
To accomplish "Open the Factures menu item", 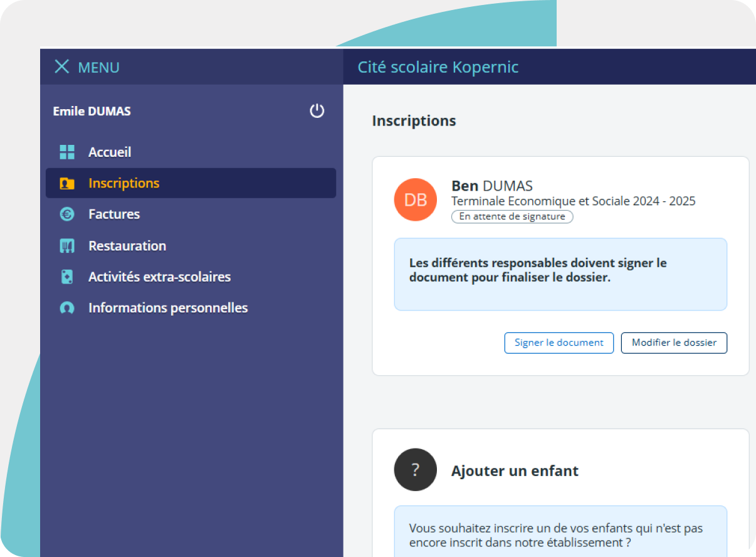I will point(114,215).
